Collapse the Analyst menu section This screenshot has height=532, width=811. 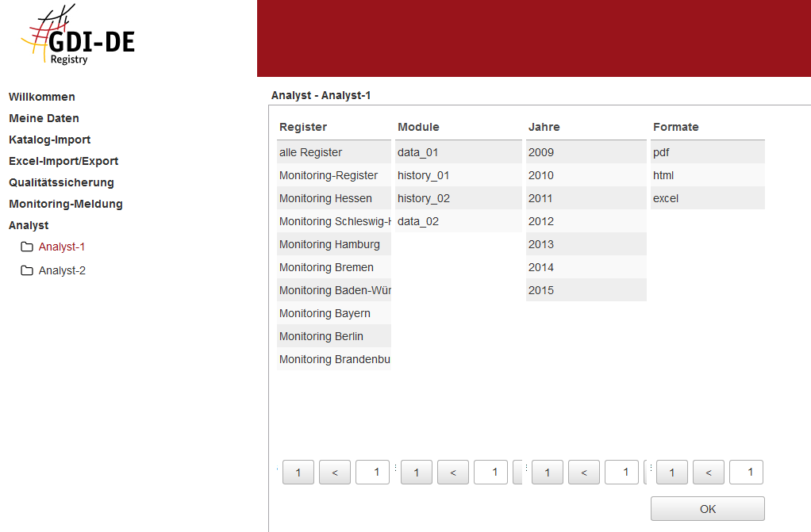[29, 225]
